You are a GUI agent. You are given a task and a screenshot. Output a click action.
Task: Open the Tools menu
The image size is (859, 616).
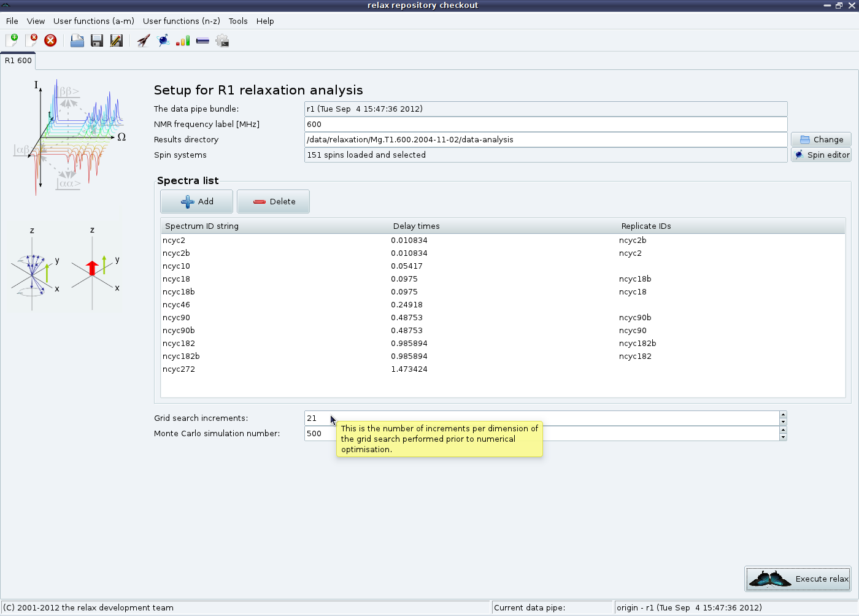pos(238,21)
